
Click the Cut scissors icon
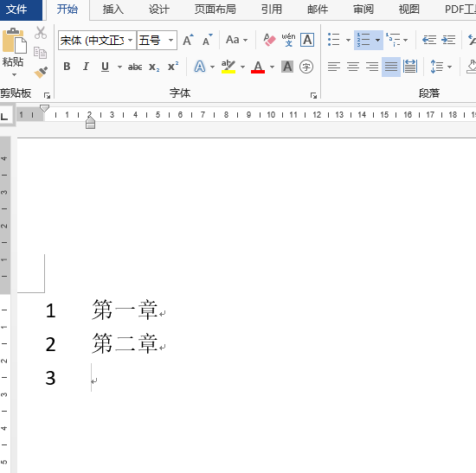tap(41, 33)
